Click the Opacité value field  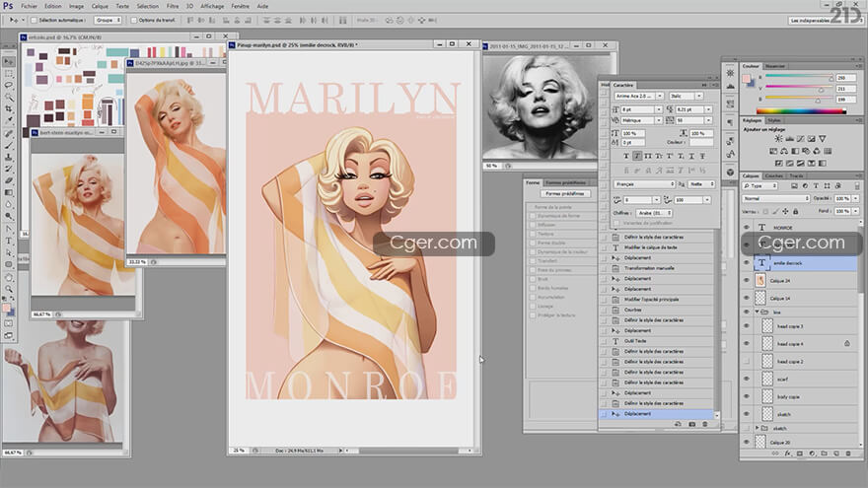click(842, 198)
